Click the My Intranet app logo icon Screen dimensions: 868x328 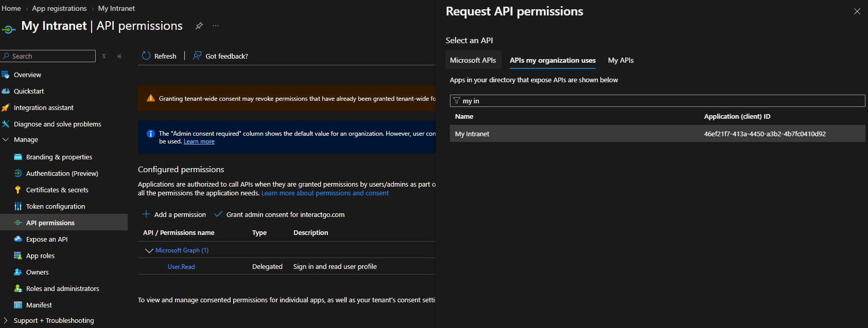point(8,29)
